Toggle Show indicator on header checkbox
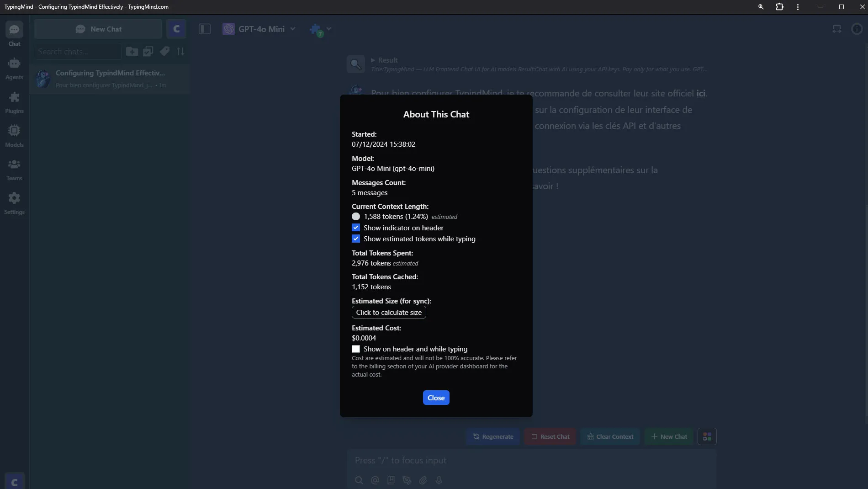Viewport: 868px width, 489px height. [x=356, y=228]
